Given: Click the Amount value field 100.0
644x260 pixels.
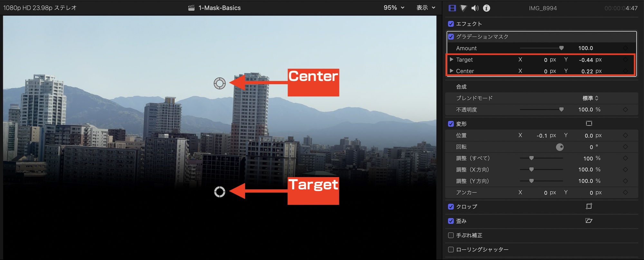Looking at the screenshot, I should pyautogui.click(x=585, y=48).
